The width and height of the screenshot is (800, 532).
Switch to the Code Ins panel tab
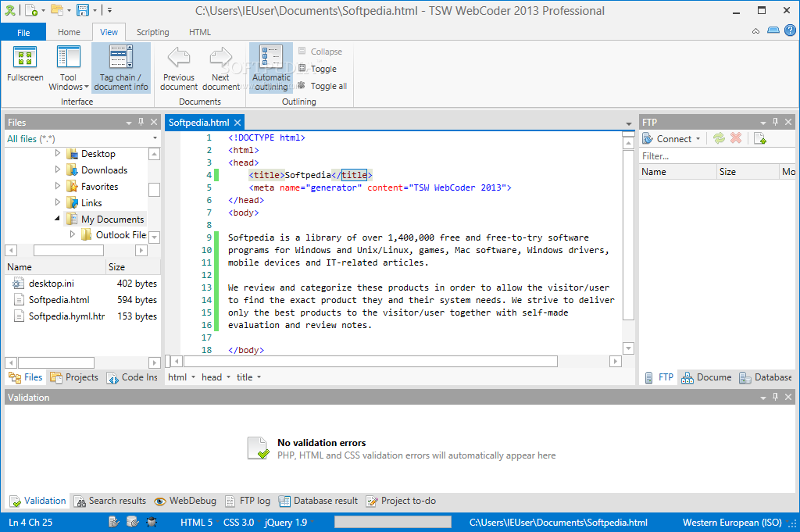[x=133, y=377]
